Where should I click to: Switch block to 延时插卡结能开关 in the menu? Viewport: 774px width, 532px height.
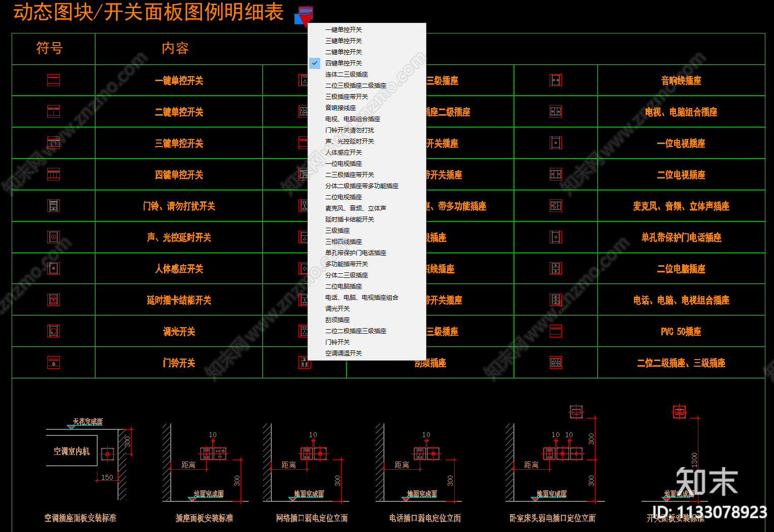[x=350, y=220]
